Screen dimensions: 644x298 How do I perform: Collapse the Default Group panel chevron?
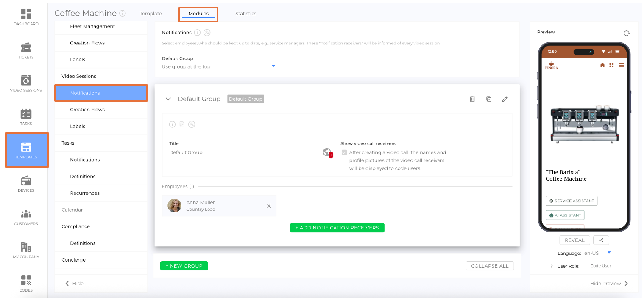(x=168, y=99)
